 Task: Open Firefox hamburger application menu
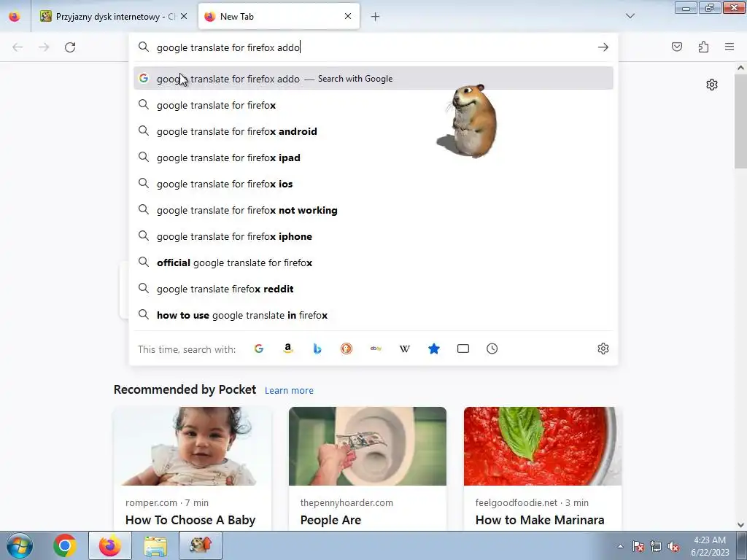coord(729,47)
